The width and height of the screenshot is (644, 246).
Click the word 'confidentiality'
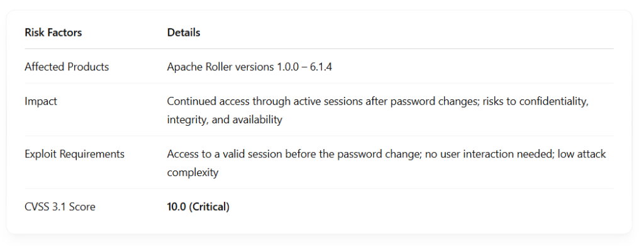[x=553, y=101]
